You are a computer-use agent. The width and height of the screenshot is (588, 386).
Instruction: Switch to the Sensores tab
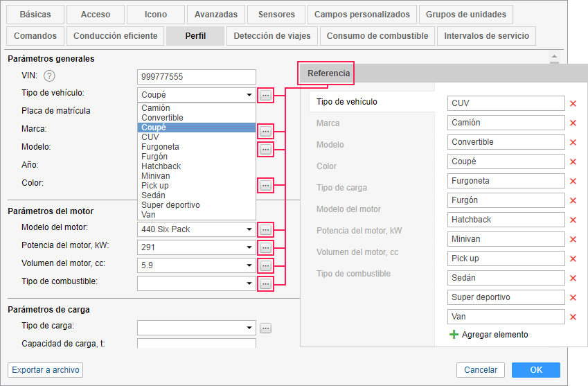coord(276,14)
